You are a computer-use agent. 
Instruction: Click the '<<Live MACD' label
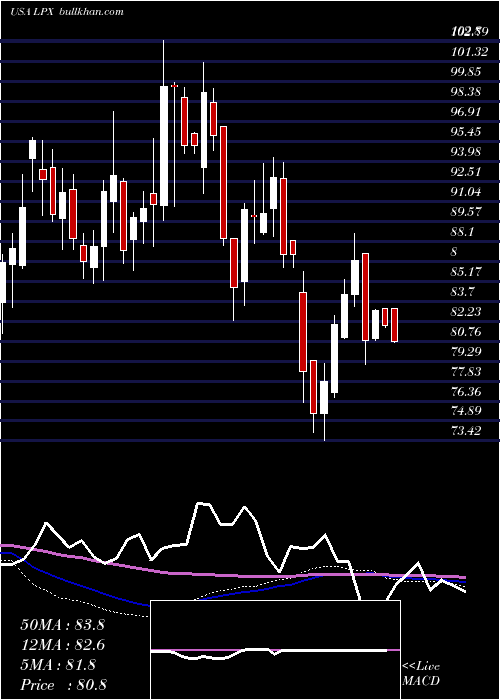pos(421,674)
